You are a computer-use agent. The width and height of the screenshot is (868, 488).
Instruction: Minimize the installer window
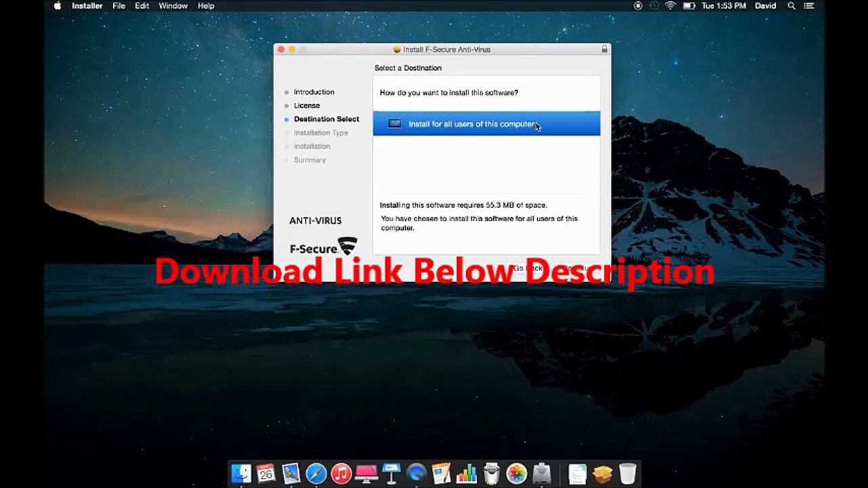(293, 49)
